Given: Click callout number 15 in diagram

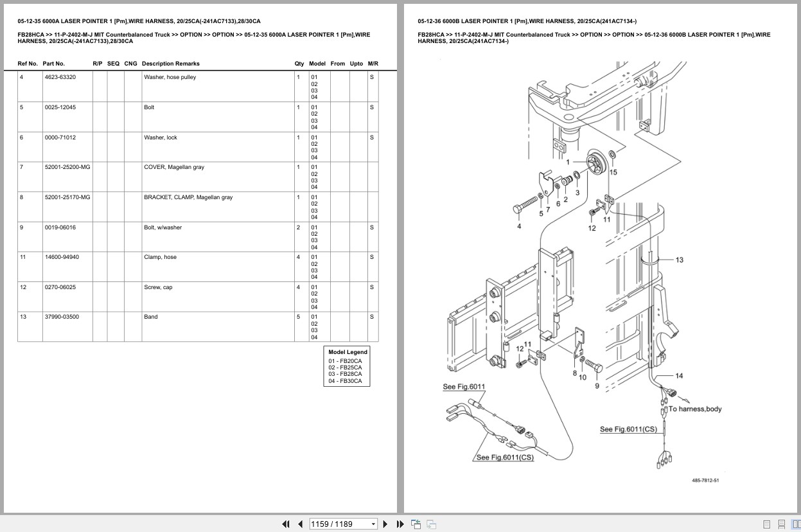Looking at the screenshot, I should [x=613, y=172].
